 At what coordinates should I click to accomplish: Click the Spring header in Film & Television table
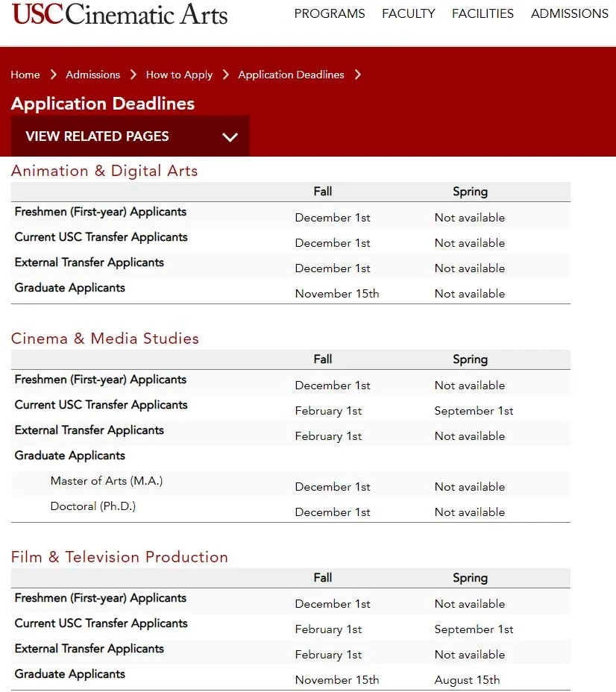470,578
